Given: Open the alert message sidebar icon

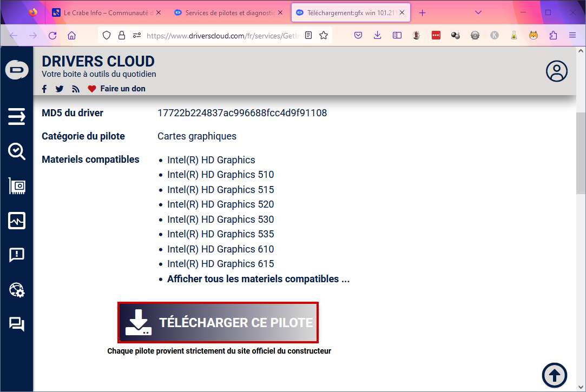Looking at the screenshot, I should (16, 255).
